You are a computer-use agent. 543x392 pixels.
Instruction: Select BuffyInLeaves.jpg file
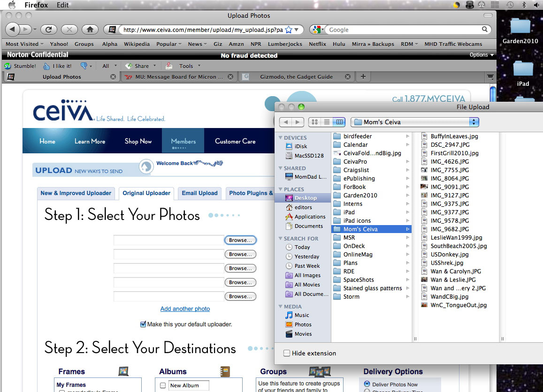[454, 136]
